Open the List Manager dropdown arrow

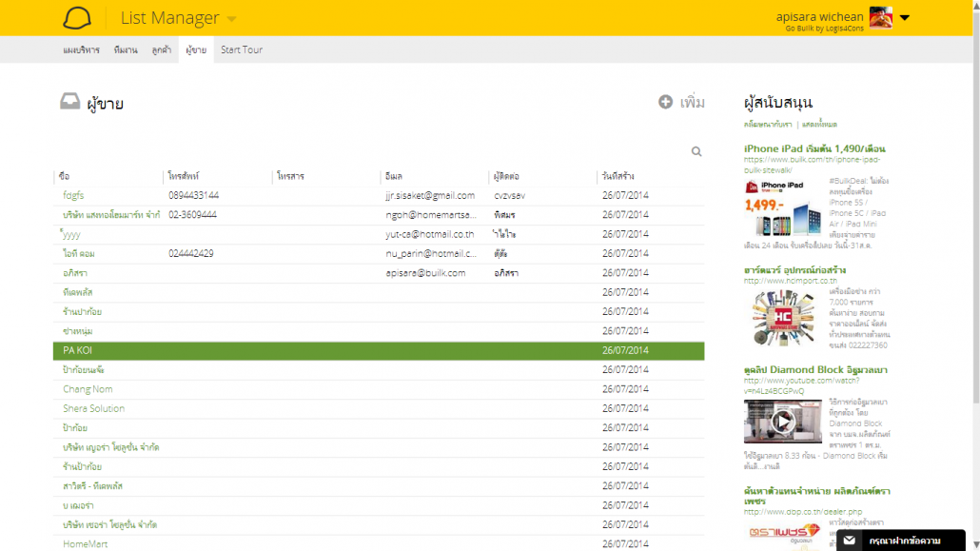click(232, 19)
